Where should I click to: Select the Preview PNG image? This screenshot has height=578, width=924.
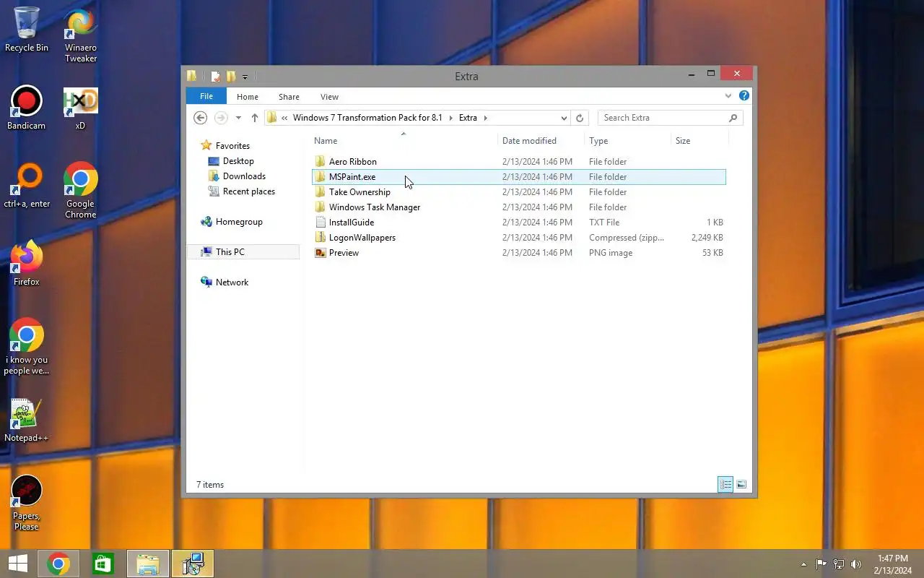pyautogui.click(x=518, y=253)
